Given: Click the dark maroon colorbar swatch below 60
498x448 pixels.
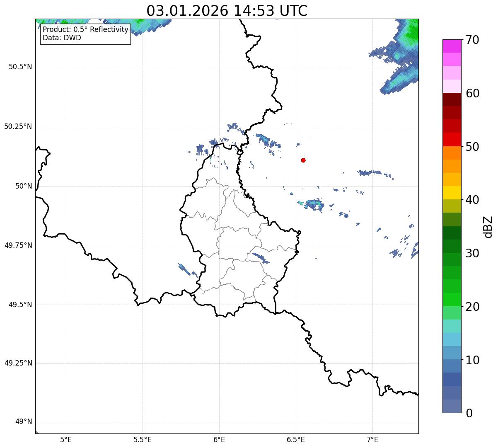Looking at the screenshot, I should [452, 99].
